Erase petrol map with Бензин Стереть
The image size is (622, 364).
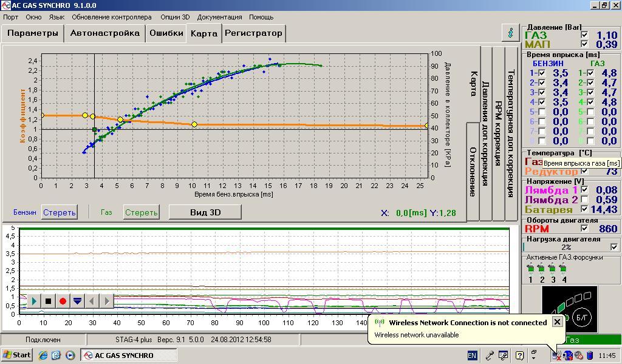pyautogui.click(x=60, y=212)
